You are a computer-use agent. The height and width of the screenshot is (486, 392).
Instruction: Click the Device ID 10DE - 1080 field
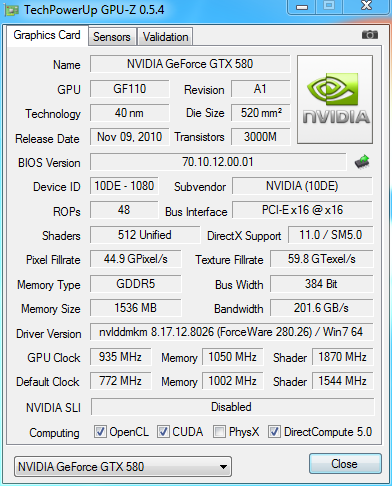(124, 186)
